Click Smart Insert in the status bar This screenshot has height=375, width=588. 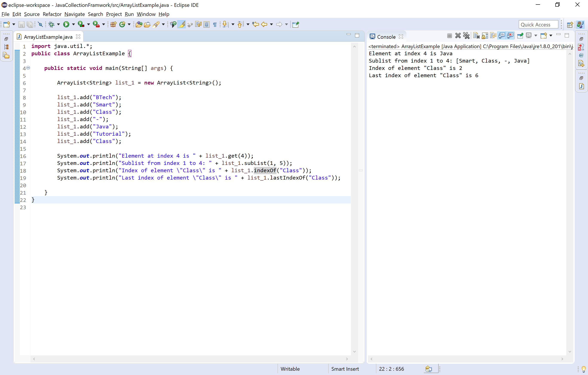click(345, 369)
